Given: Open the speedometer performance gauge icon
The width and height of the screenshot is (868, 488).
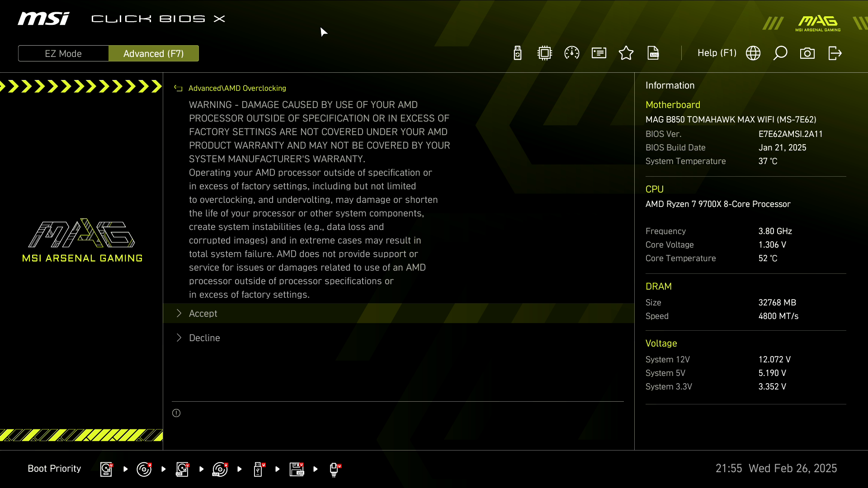Looking at the screenshot, I should [x=572, y=53].
